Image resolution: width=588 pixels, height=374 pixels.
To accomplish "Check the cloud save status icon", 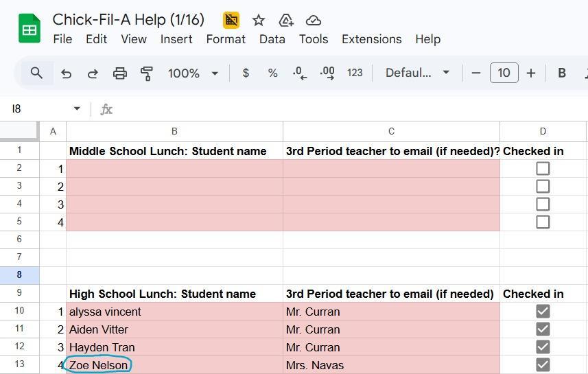I will tap(313, 21).
